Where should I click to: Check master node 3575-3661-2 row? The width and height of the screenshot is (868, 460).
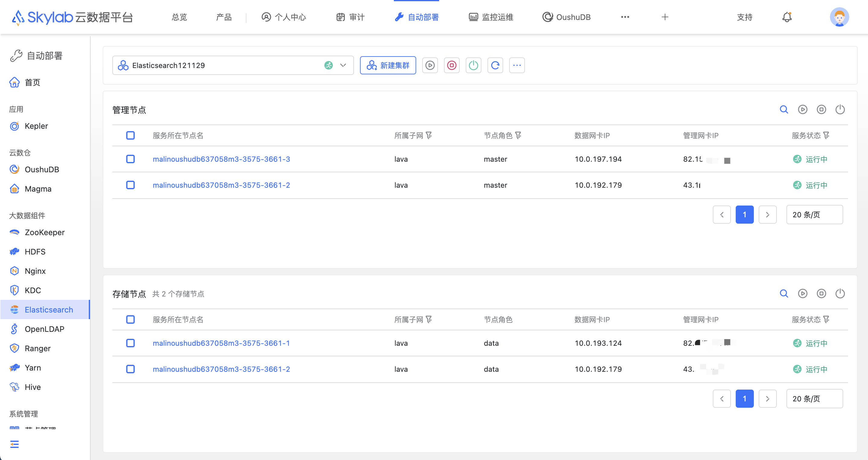tap(130, 185)
